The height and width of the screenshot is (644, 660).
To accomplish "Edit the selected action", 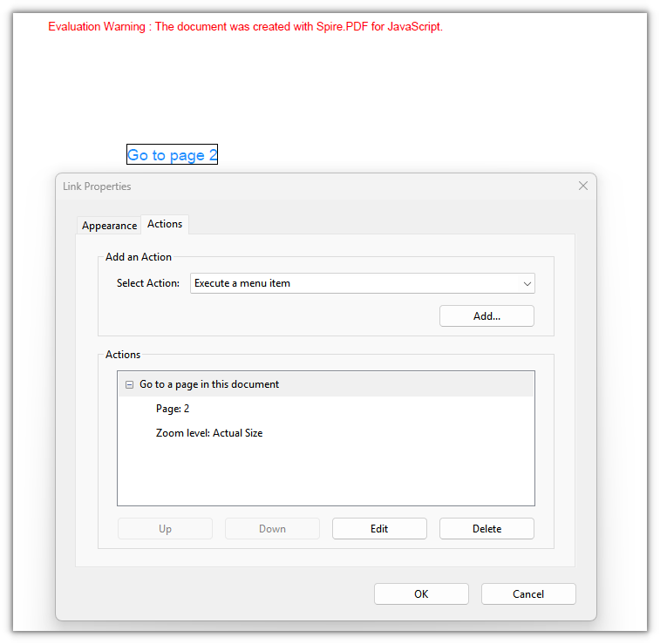I will pyautogui.click(x=379, y=529).
